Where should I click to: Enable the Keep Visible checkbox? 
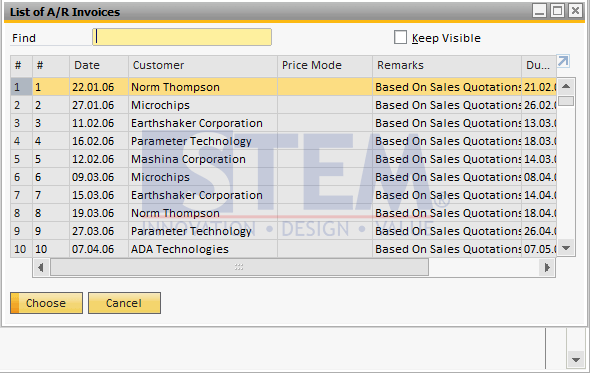pyautogui.click(x=400, y=38)
